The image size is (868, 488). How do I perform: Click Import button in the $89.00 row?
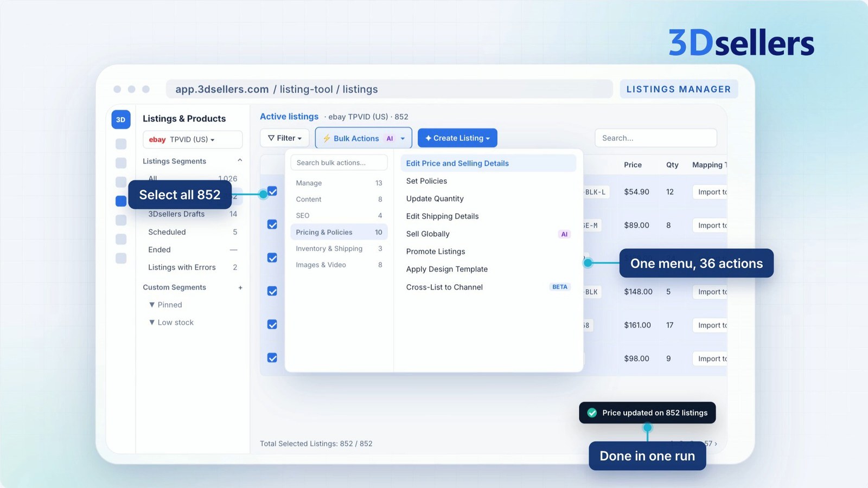click(710, 226)
